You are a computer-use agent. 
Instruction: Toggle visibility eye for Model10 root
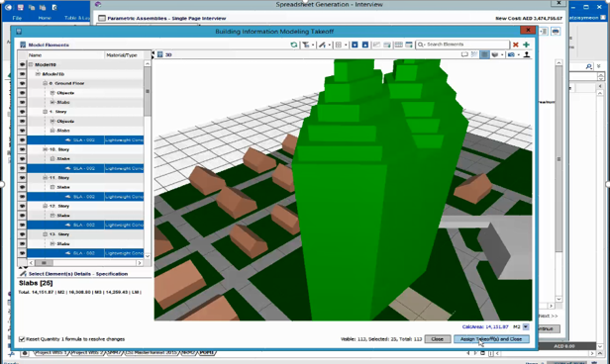[x=22, y=64]
